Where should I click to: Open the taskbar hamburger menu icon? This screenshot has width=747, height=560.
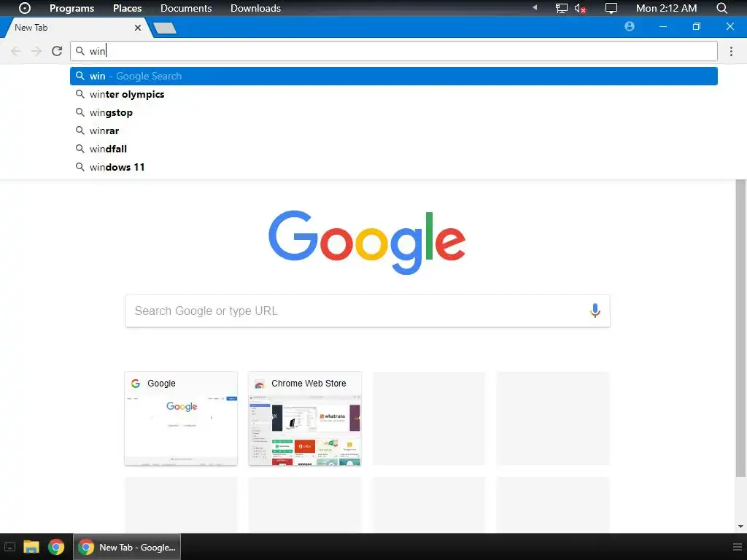click(x=737, y=547)
